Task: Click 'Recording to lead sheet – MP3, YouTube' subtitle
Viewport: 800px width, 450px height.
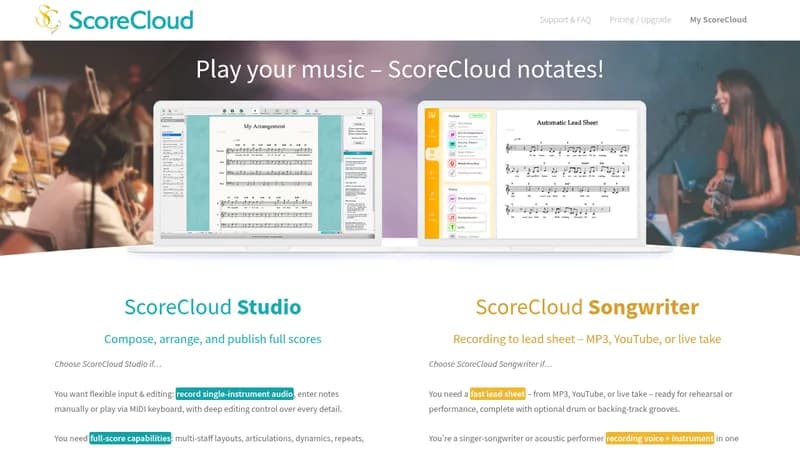Action: click(587, 339)
